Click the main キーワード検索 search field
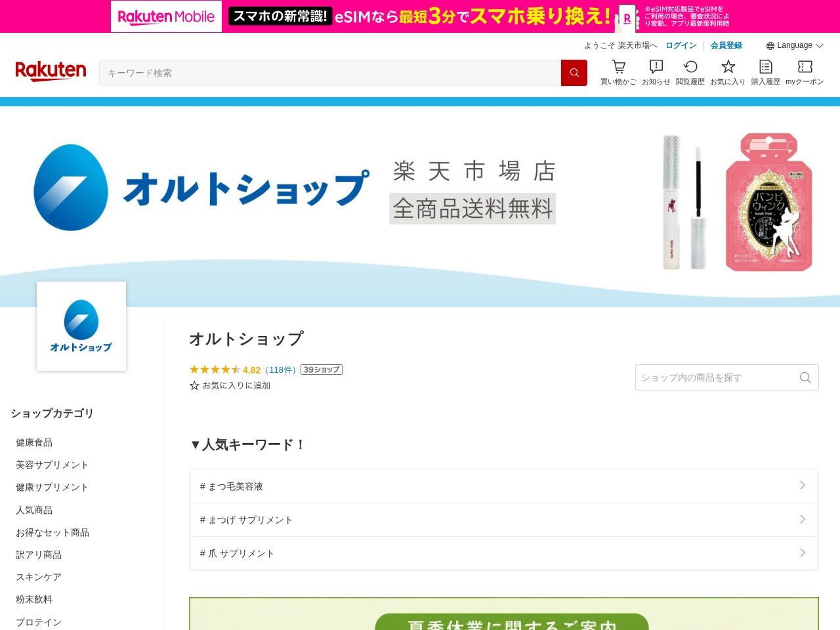The height and width of the screenshot is (630, 840). (330, 73)
